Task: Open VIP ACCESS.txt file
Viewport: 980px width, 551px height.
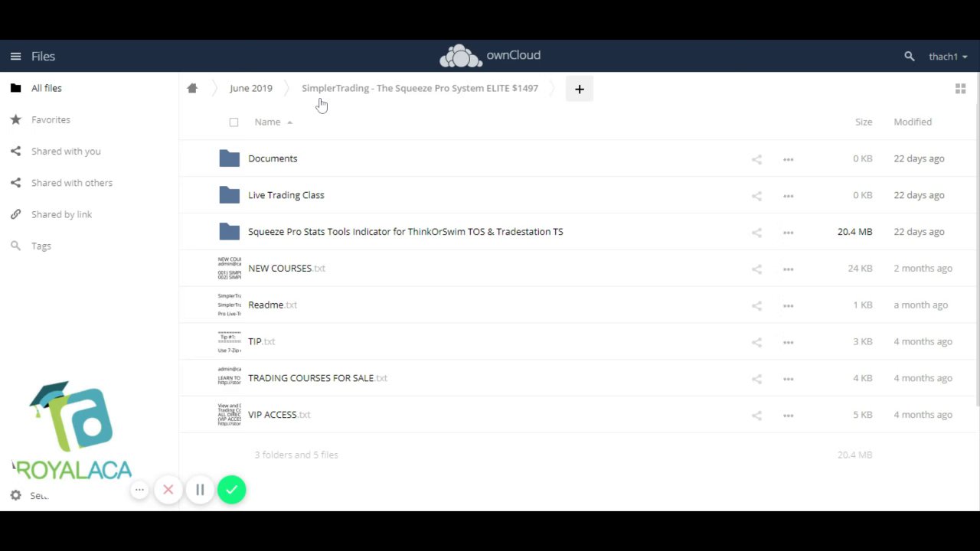Action: click(x=279, y=415)
